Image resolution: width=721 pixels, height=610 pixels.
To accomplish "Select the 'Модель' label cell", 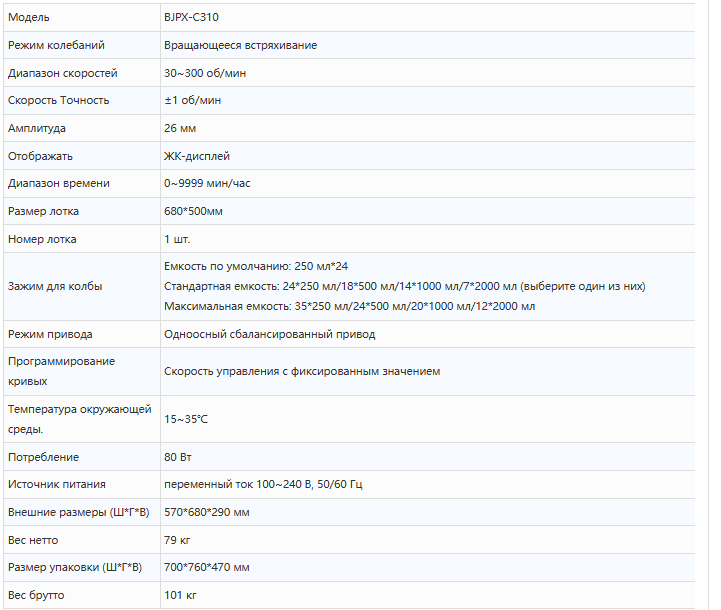I will pyautogui.click(x=82, y=17).
